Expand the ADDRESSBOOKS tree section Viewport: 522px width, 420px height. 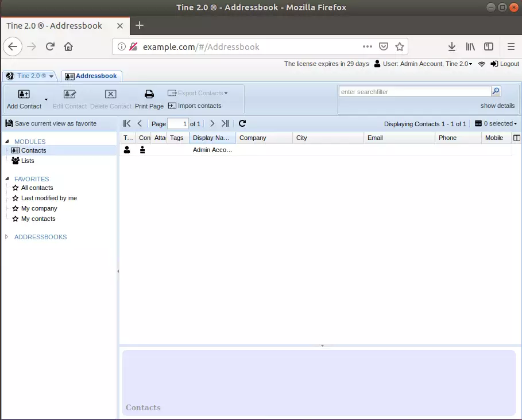[x=7, y=237]
